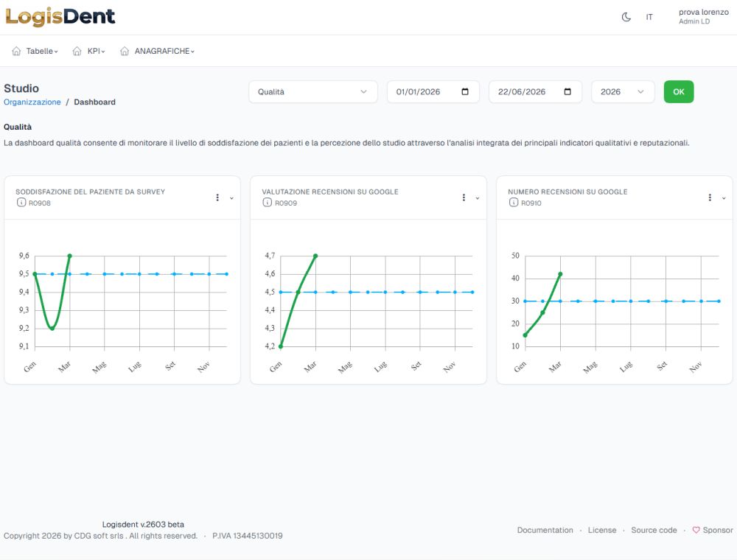Open the Documentation footer link

point(545,530)
